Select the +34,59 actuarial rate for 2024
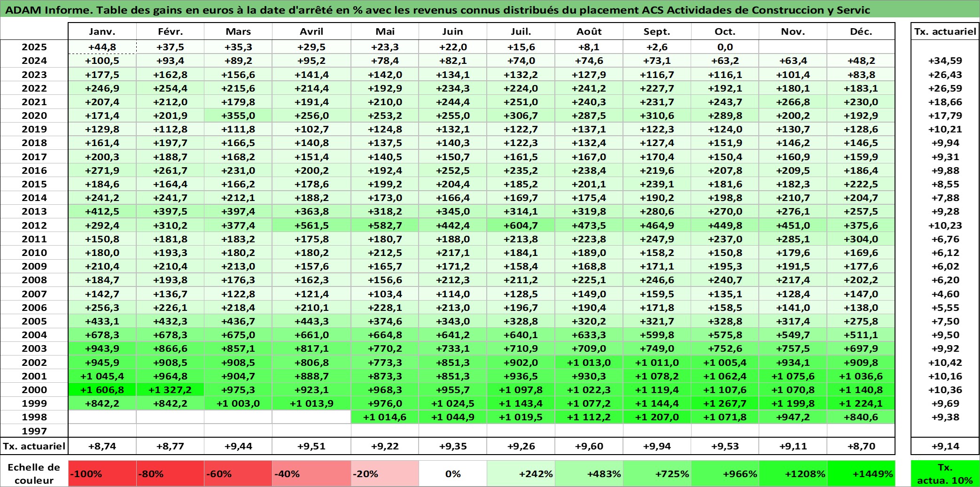Screen dimensions: 980x487 (x=945, y=61)
